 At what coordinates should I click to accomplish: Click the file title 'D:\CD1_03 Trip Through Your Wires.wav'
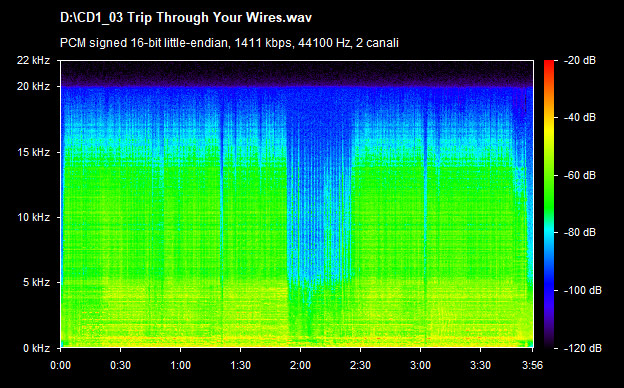pyautogui.click(x=186, y=18)
